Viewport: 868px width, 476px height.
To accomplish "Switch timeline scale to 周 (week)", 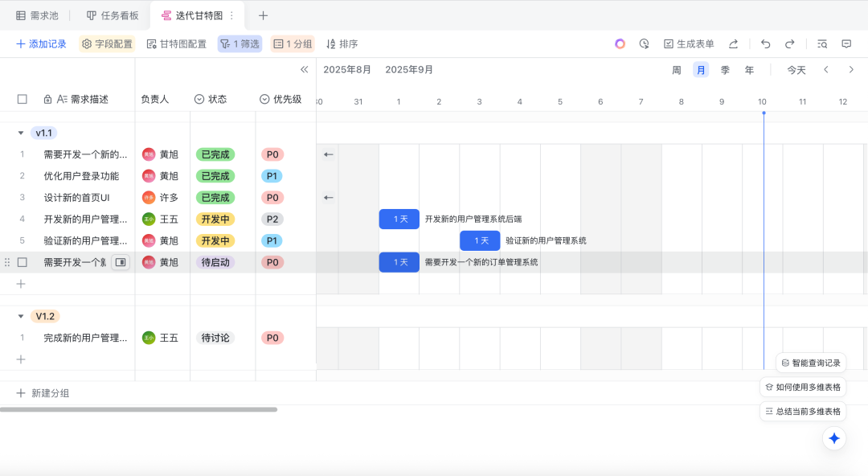I will tap(677, 70).
